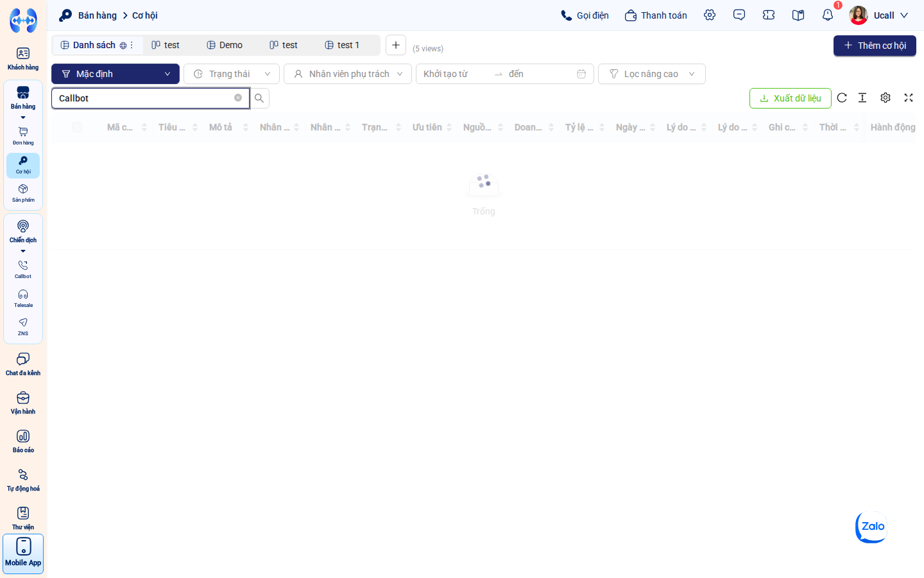Switch to the Demo view tab
Image resolution: width=924 pixels, height=578 pixels.
pos(225,45)
